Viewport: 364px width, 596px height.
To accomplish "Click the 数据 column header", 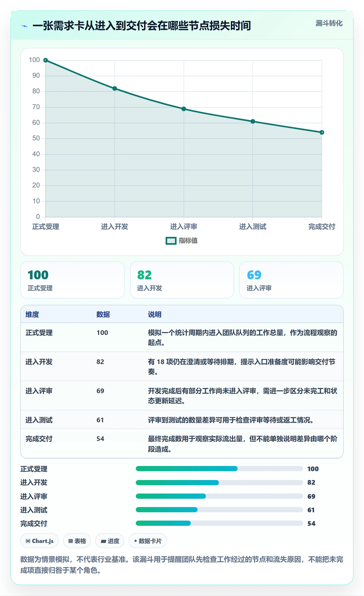I will click(103, 314).
